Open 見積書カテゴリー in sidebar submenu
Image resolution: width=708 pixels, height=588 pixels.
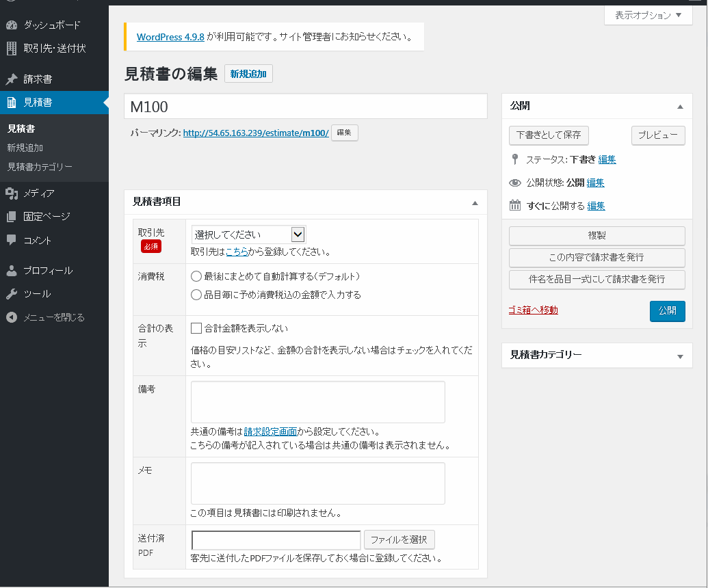click(x=40, y=167)
